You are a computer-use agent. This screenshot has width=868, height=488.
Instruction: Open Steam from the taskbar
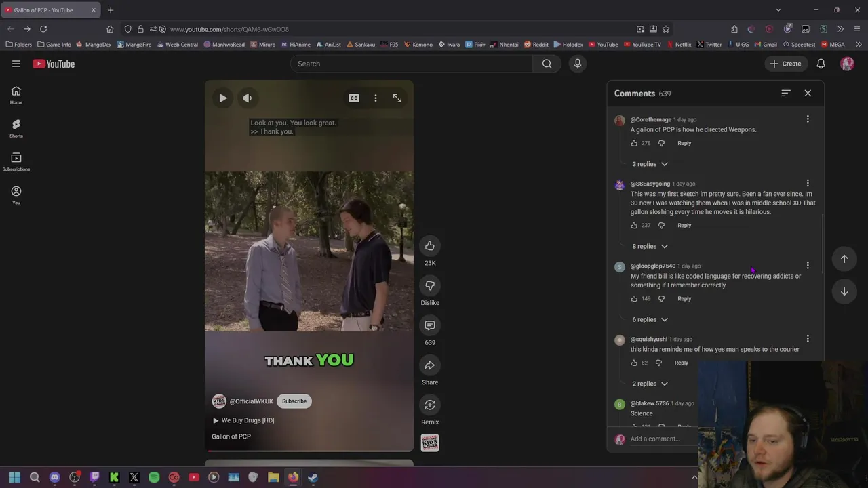click(x=313, y=477)
